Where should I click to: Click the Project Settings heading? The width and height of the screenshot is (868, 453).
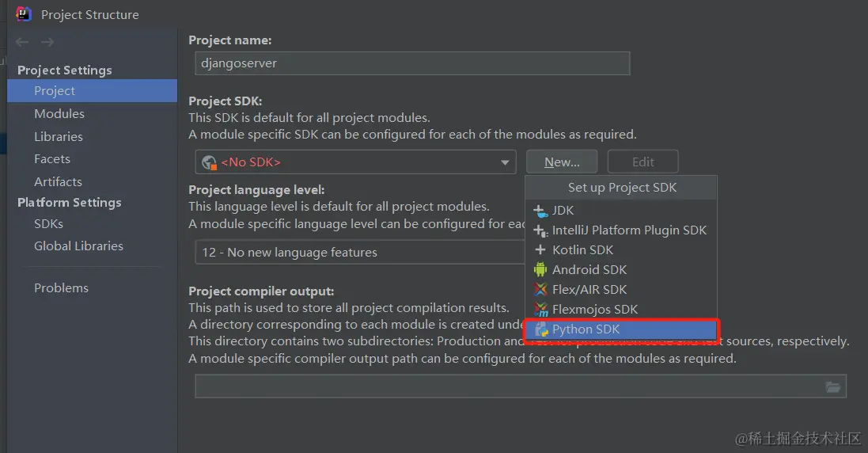(64, 70)
